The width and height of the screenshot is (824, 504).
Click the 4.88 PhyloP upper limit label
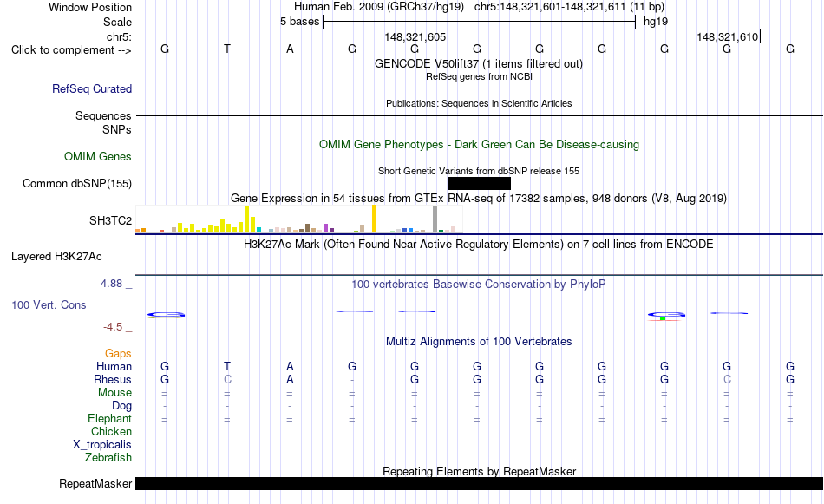pyautogui.click(x=111, y=284)
